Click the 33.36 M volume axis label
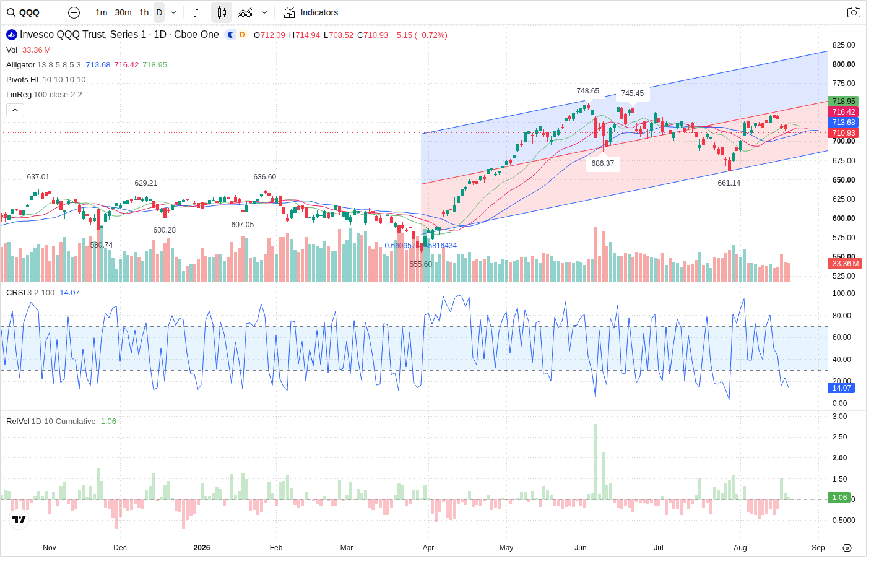Image resolution: width=879 pixels, height=588 pixels. pos(846,264)
